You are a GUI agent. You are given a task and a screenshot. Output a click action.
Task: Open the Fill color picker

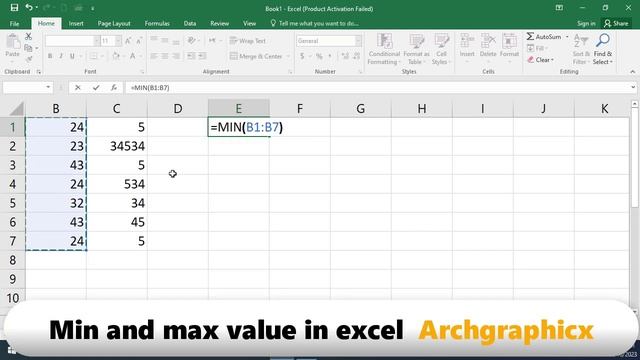pos(116,56)
